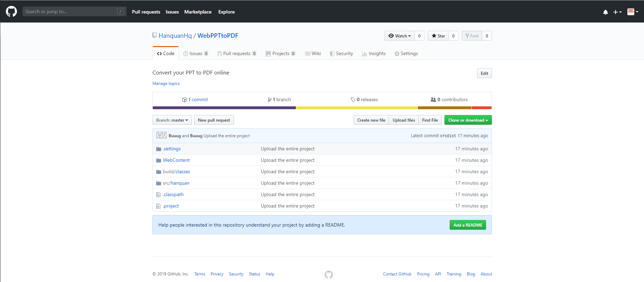Open the Pricing footer link
The height and width of the screenshot is (282, 644).
pyautogui.click(x=423, y=274)
